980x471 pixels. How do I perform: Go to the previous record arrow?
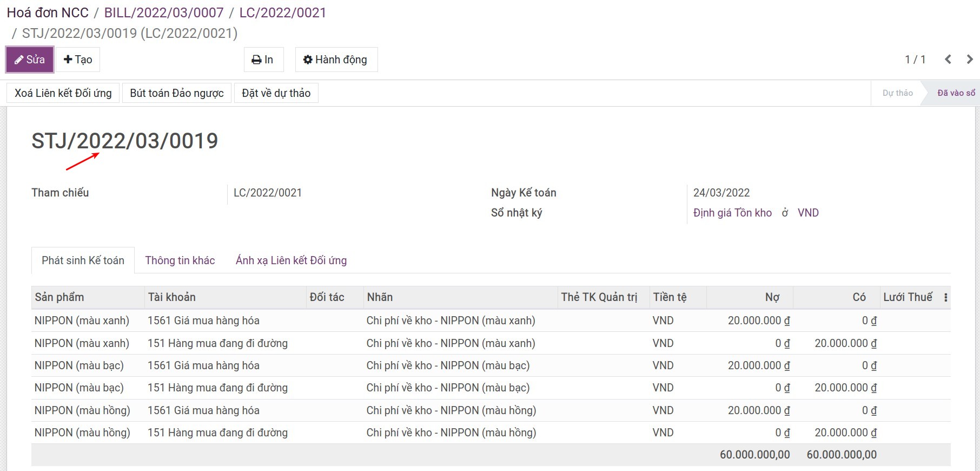(x=948, y=60)
